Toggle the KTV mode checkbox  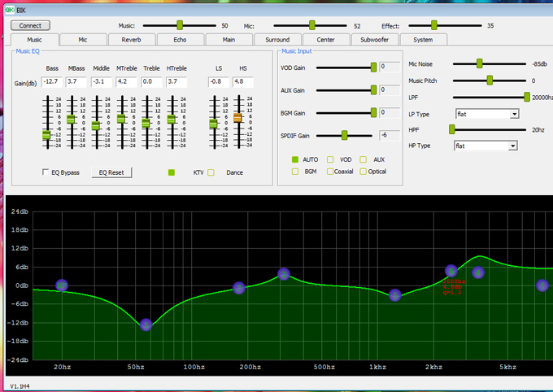coord(172,172)
